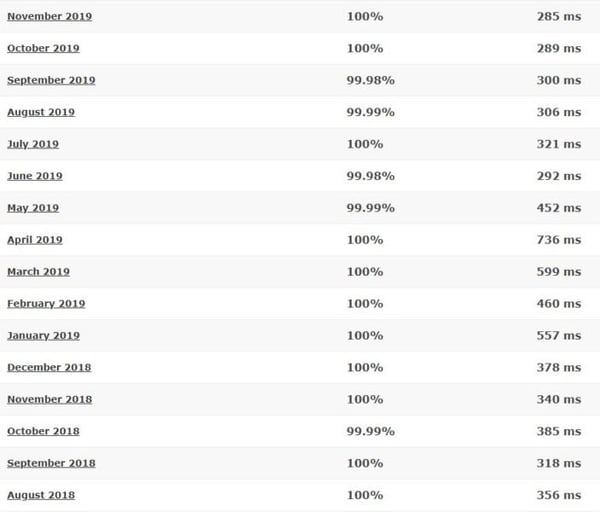Open the February 2019 link
600x512 pixels.
point(46,304)
